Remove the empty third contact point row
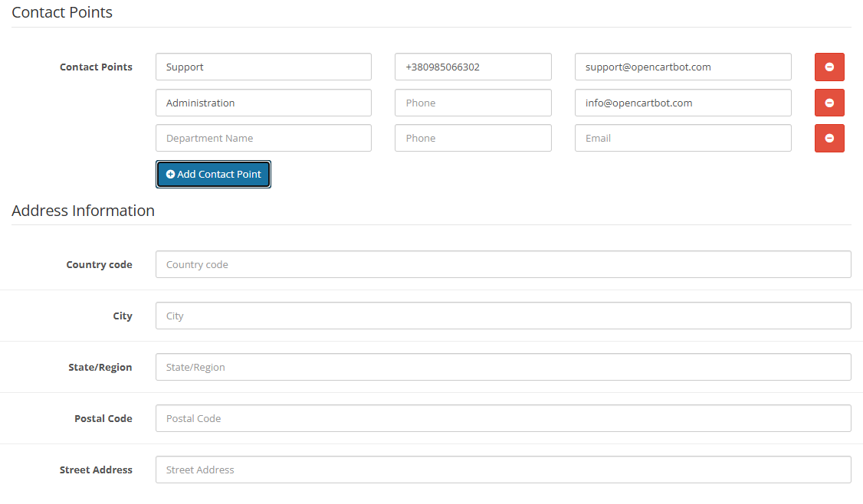Screen dimensions: 863x504 pos(829,138)
